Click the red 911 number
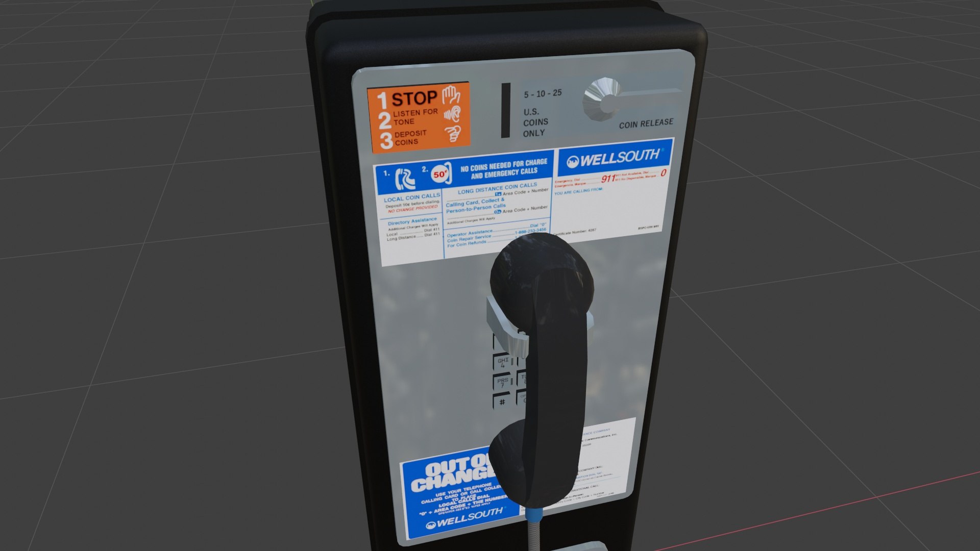This screenshot has height=551, width=980. coord(608,179)
